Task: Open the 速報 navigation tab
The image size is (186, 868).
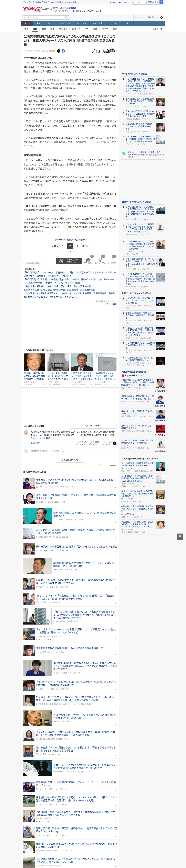Action: [x=38, y=24]
